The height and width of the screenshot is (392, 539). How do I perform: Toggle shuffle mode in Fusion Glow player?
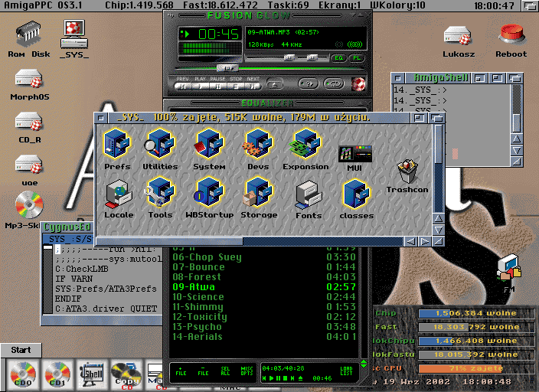[308, 83]
